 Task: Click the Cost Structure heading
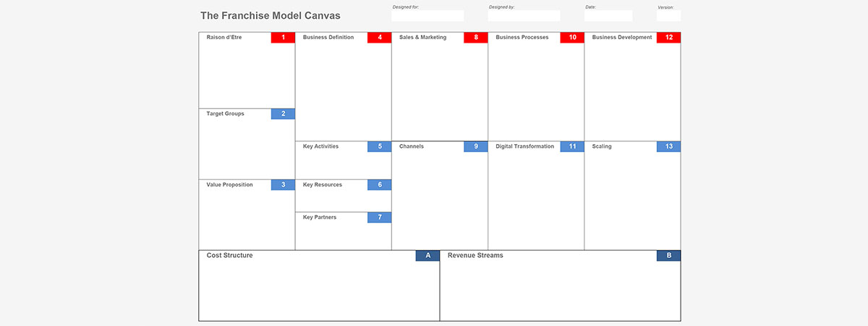(229, 256)
